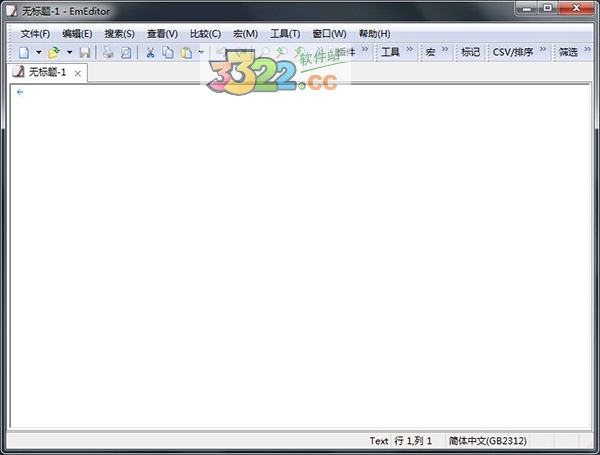Open the 编辑(E) menu
The image size is (600, 455).
77,34
